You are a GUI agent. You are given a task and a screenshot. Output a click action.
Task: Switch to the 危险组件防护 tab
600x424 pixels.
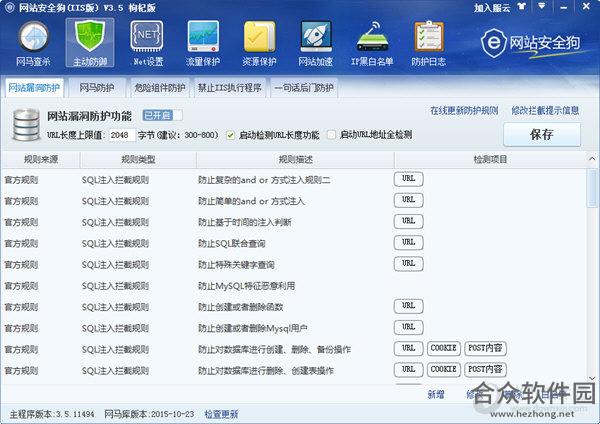tap(160, 88)
